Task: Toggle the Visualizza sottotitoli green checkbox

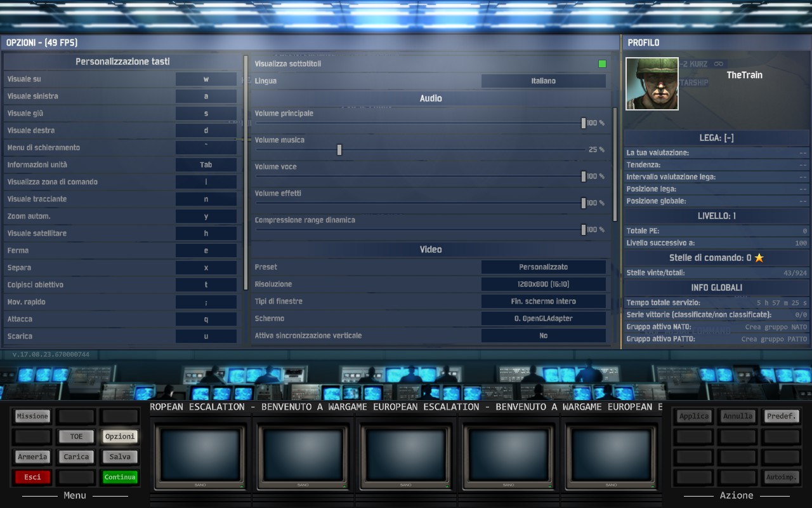Action: click(x=602, y=64)
